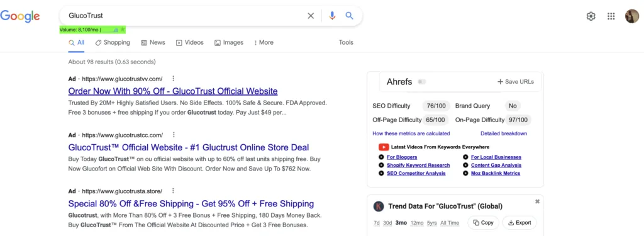Select 12mo trend range

(417, 223)
